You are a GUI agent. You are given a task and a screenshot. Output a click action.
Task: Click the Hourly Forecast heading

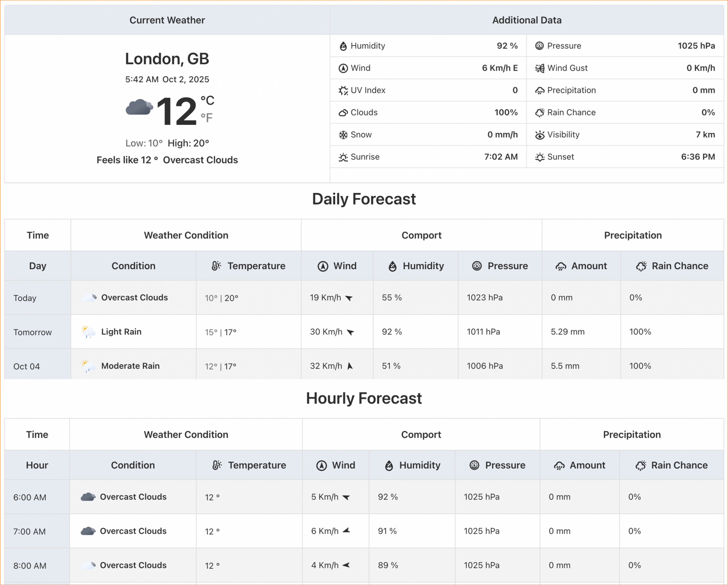tap(364, 398)
